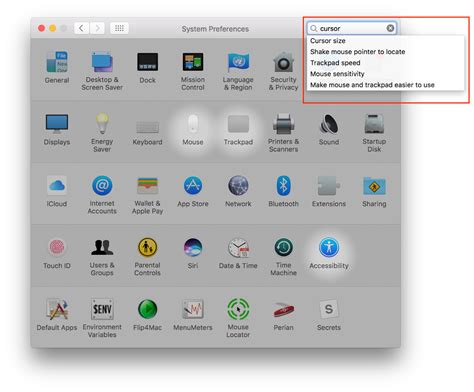Screen dimensions: 474x392
Task: Open Mouse Locator preference pane
Action: 238,318
